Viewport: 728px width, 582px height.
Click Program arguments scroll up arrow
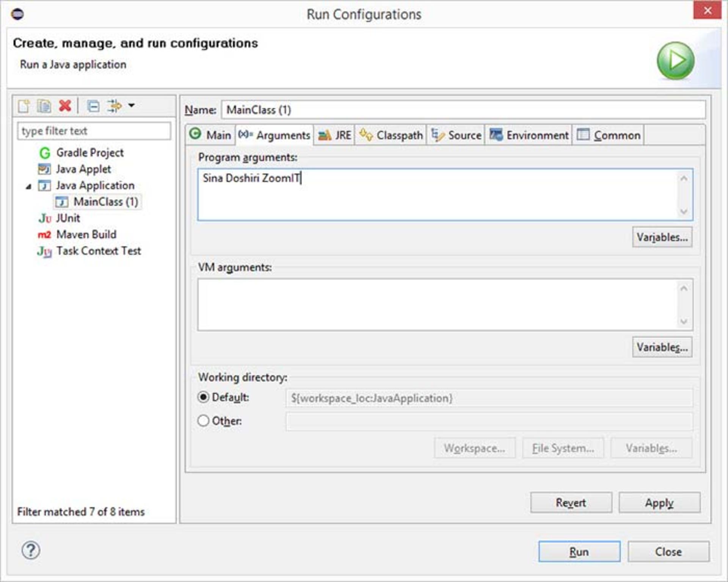684,178
